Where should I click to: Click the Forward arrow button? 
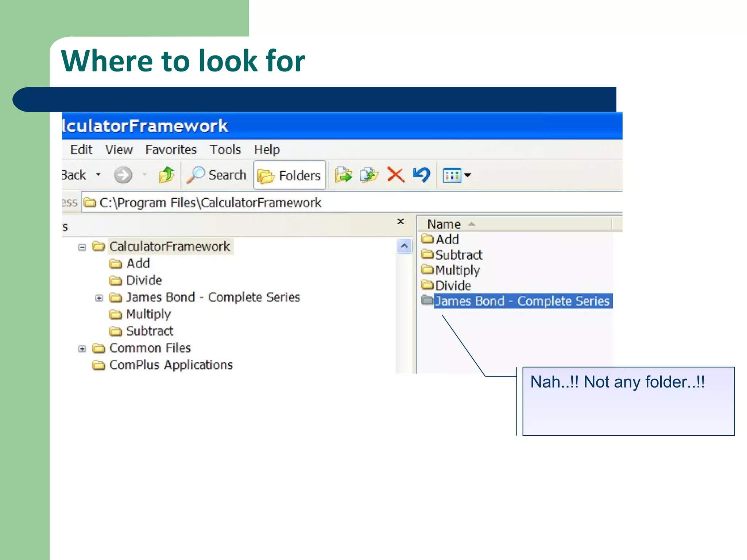pos(123,175)
